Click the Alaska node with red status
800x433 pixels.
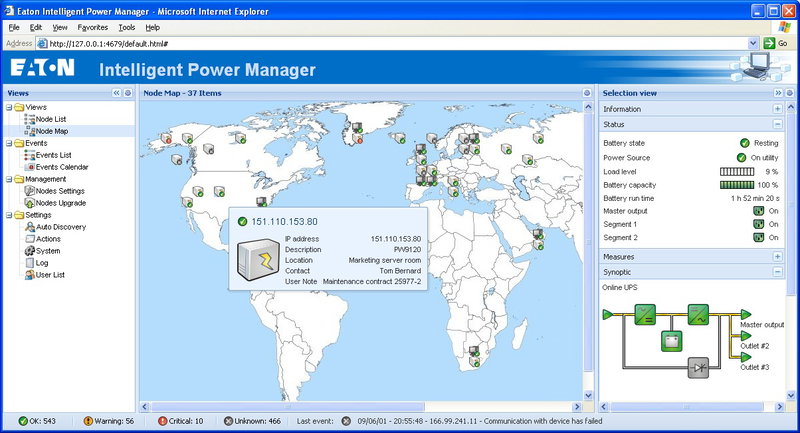coord(166,138)
